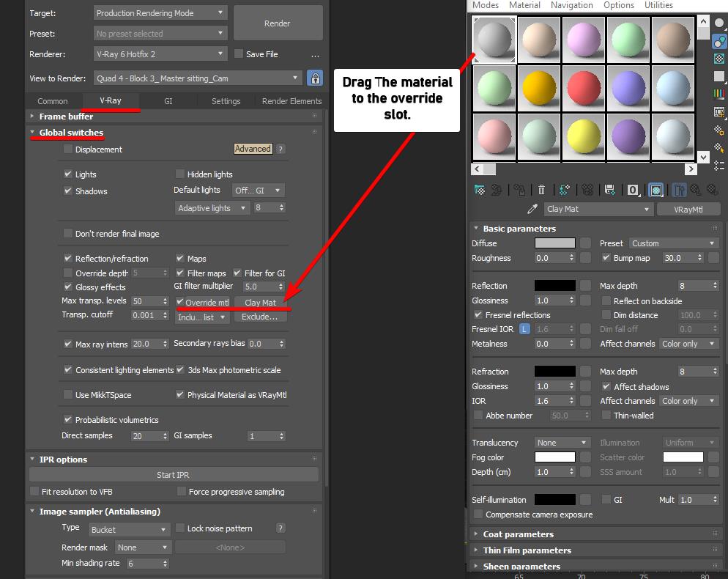Image resolution: width=728 pixels, height=579 pixels.
Task: Open the Material ID Channel icon
Action: click(x=633, y=189)
